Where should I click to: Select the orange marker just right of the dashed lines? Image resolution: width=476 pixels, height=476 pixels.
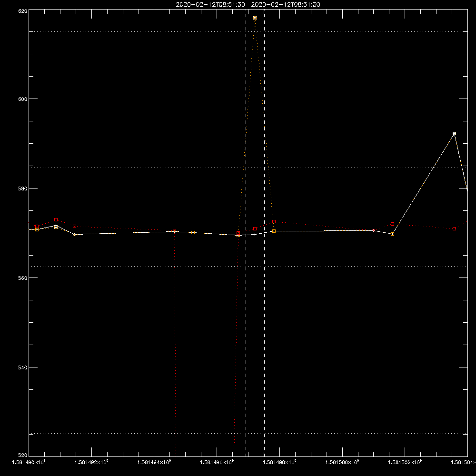pos(274,231)
